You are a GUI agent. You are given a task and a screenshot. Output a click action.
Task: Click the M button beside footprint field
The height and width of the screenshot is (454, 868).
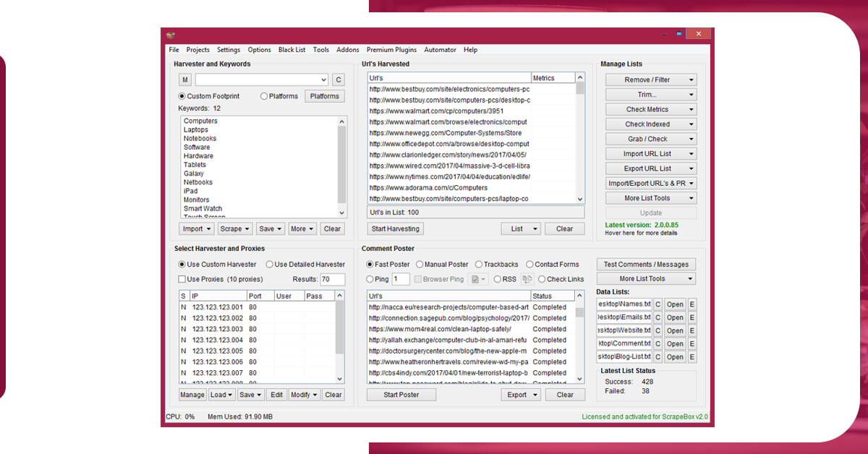185,80
